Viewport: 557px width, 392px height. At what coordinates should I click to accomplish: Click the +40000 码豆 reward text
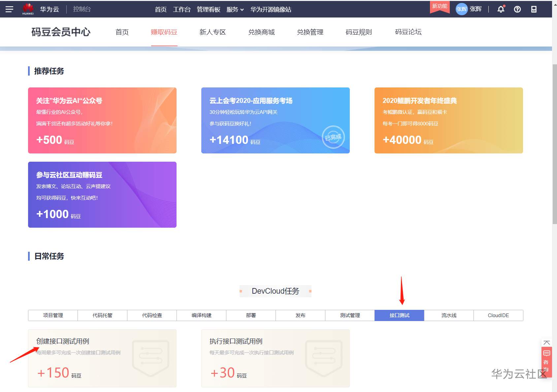pyautogui.click(x=408, y=140)
